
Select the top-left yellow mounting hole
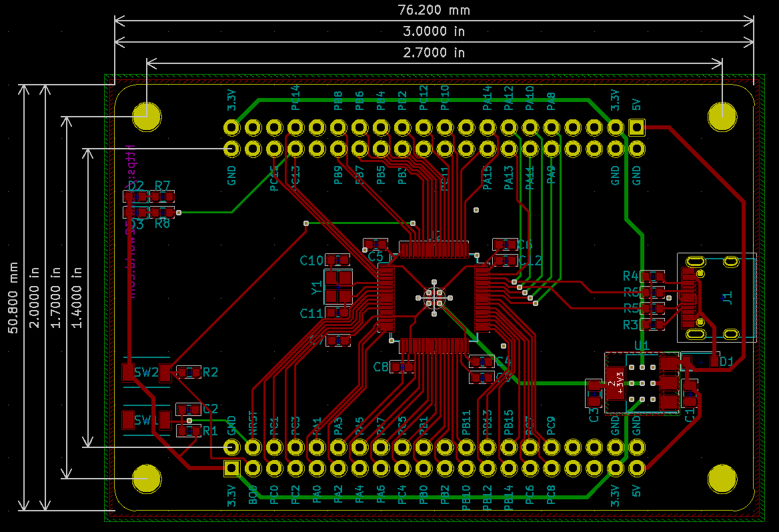coord(147,117)
